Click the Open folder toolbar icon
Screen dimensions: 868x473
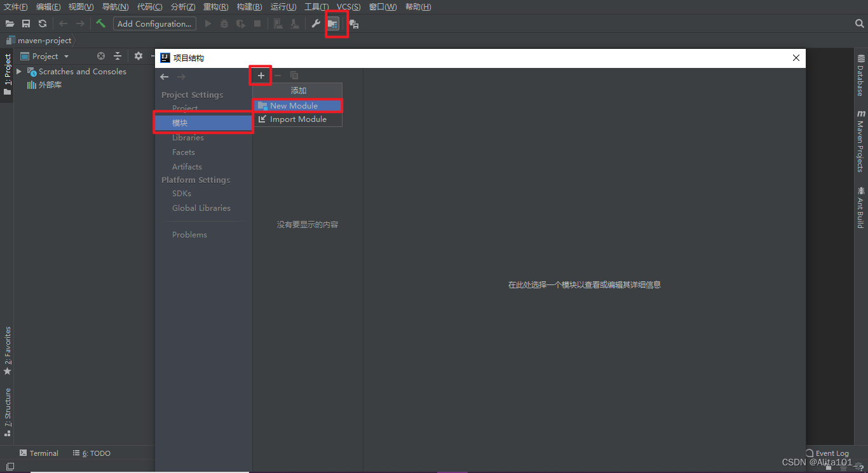point(10,23)
